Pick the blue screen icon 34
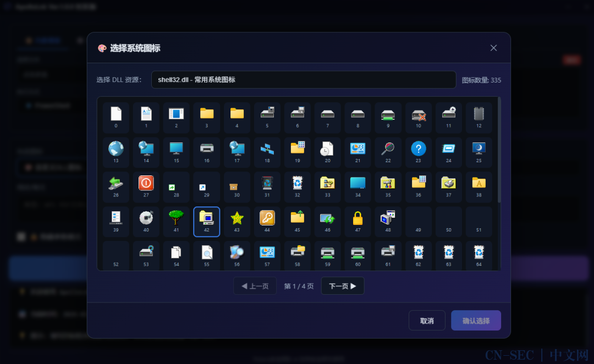The width and height of the screenshot is (594, 364). (358, 187)
